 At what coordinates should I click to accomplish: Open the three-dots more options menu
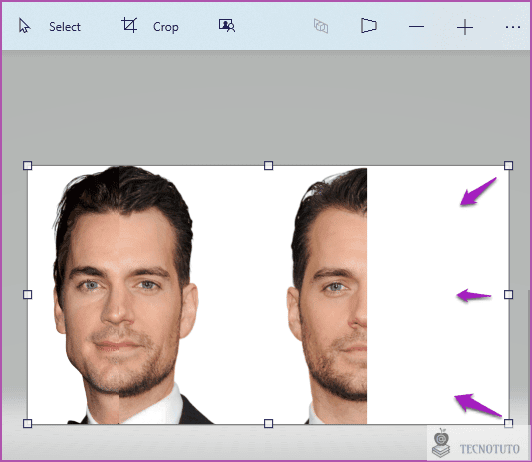tap(513, 27)
